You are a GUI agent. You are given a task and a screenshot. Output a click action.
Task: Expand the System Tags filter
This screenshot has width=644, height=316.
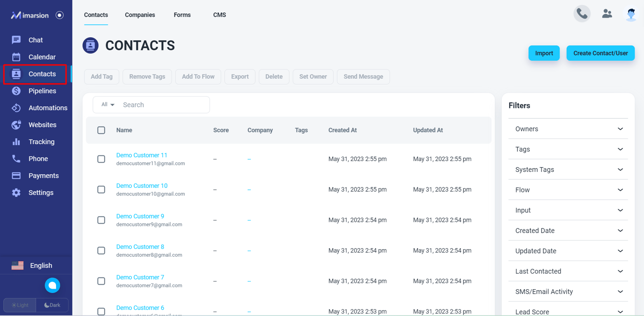pos(568,170)
